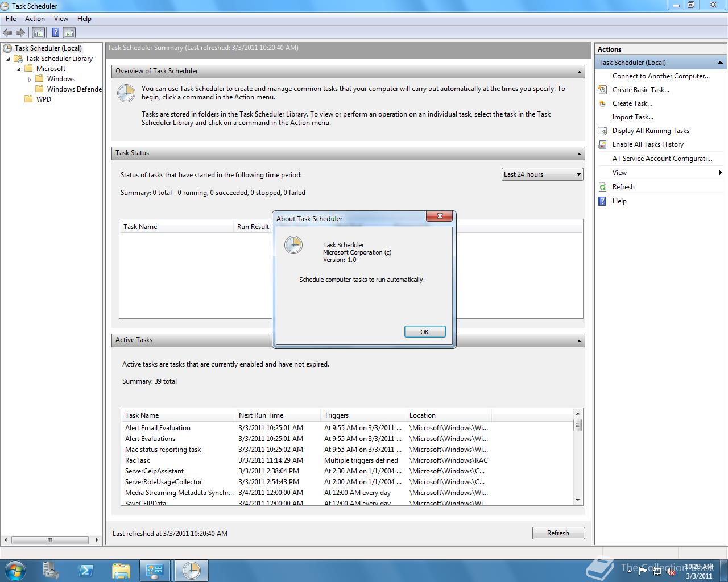Collapse Task Scheduler (Local) actions group
Viewport: 728px width, 582px height.
pyautogui.click(x=720, y=63)
